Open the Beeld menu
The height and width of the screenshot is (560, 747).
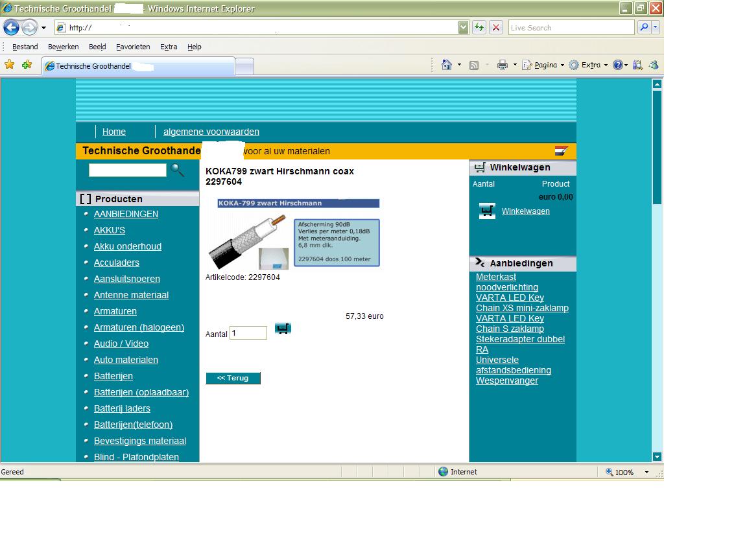[97, 47]
